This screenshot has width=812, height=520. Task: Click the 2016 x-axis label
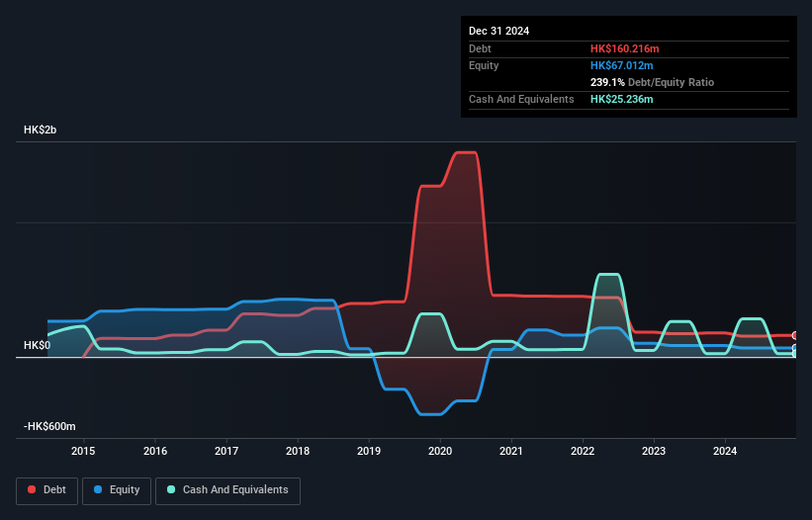point(155,451)
